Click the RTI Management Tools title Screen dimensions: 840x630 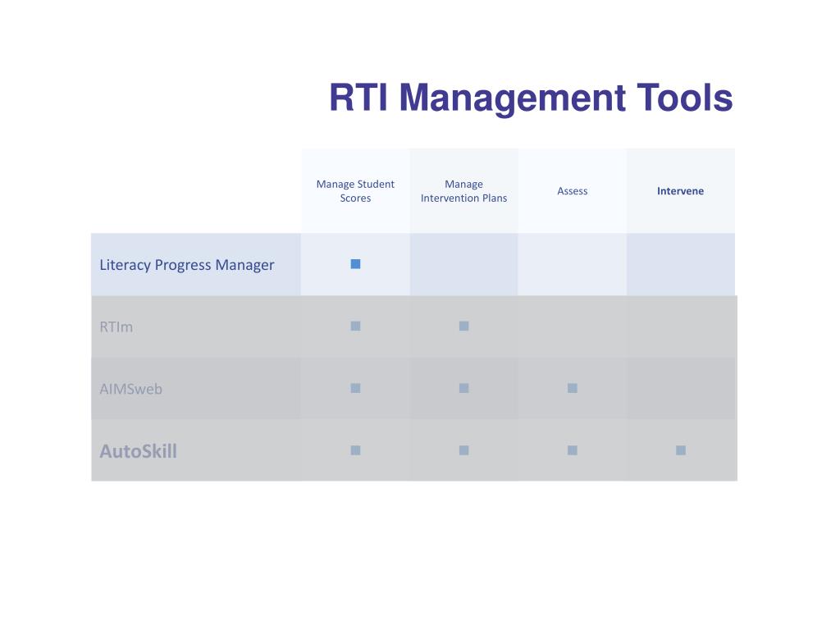(531, 98)
